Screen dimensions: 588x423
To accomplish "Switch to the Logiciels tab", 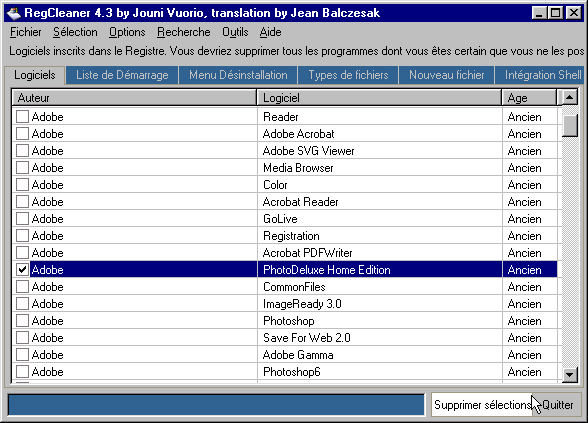I will point(35,75).
